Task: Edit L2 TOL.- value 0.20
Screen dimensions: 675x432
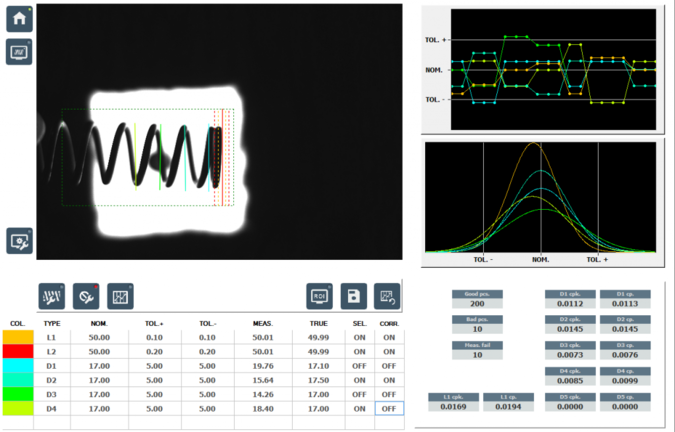Action: 207,352
